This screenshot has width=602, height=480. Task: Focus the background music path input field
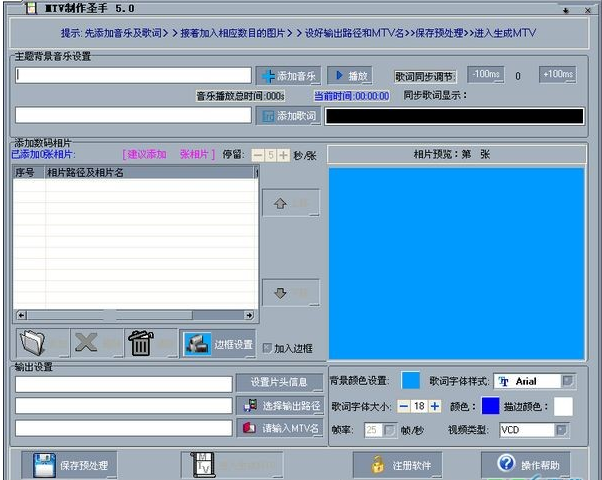tap(133, 75)
